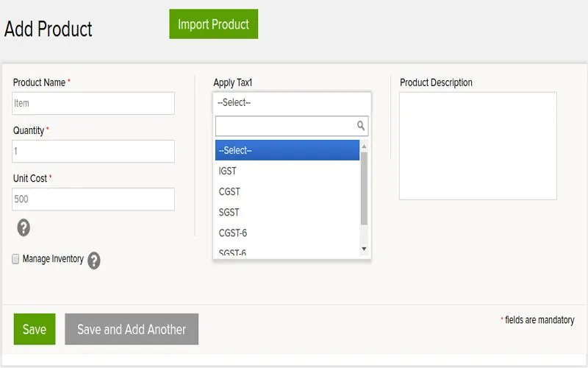
Task: Focus the Unit Cost input field
Action: (93, 199)
